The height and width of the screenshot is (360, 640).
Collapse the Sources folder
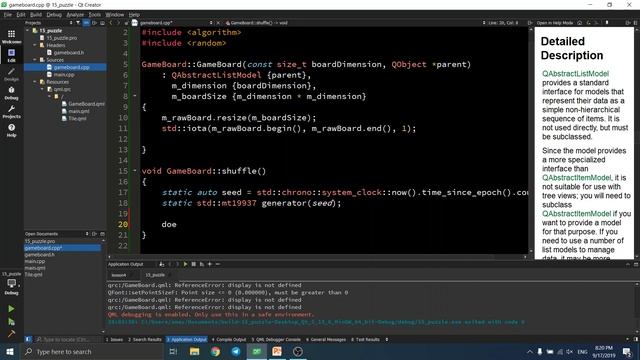35,60
